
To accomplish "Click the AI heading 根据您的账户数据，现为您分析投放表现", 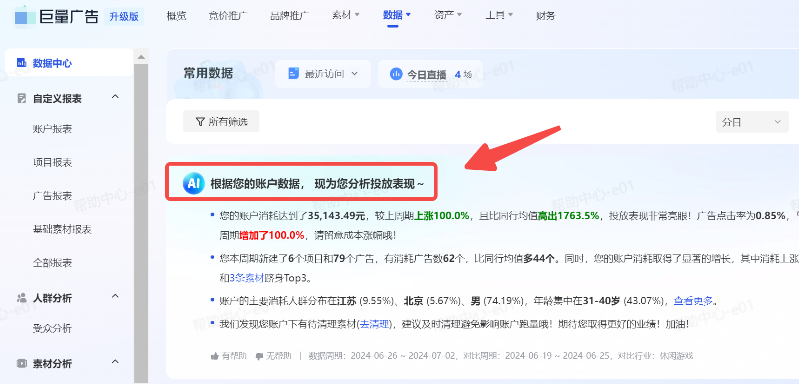I will 317,184.
